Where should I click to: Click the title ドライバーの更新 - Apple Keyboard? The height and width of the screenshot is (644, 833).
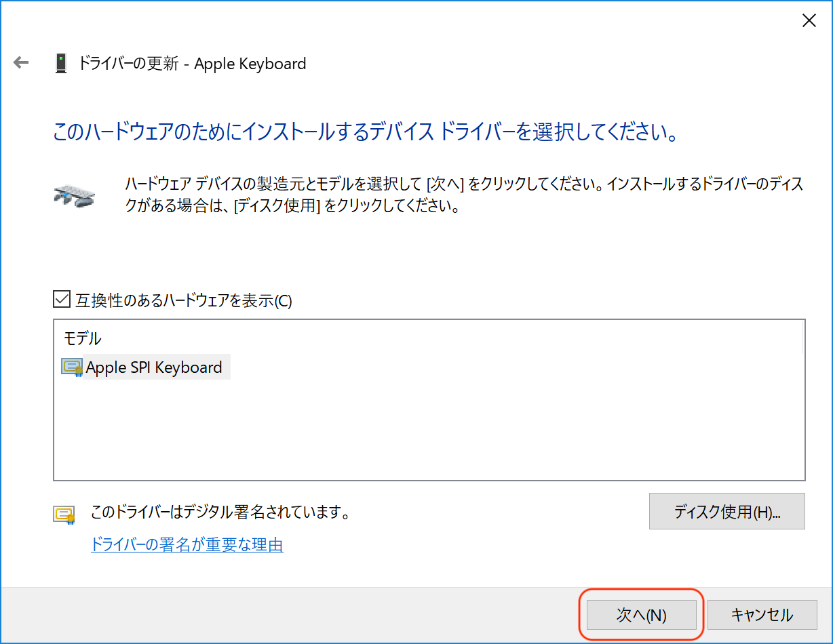(193, 64)
